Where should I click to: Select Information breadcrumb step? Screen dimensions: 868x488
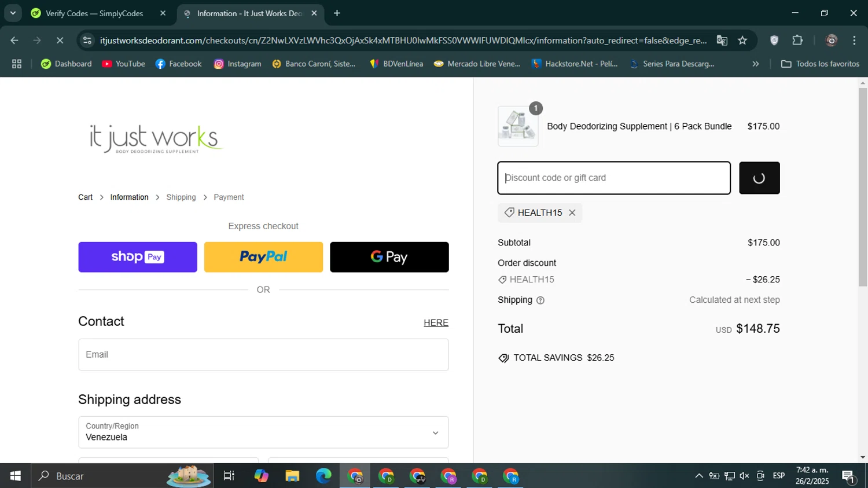tap(129, 197)
